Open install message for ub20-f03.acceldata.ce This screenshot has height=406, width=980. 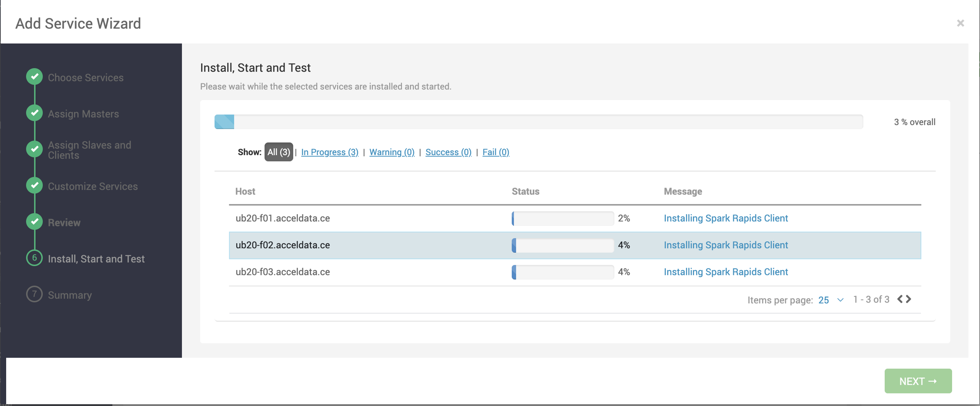click(x=725, y=272)
